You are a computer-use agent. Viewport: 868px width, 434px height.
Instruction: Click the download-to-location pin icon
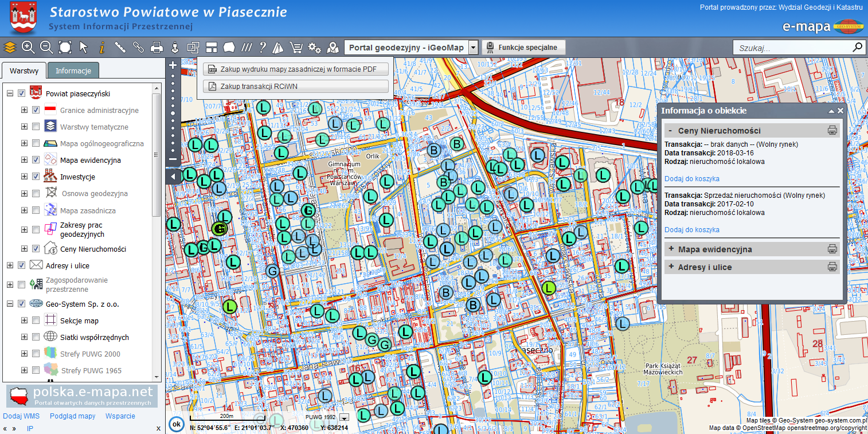(x=175, y=47)
